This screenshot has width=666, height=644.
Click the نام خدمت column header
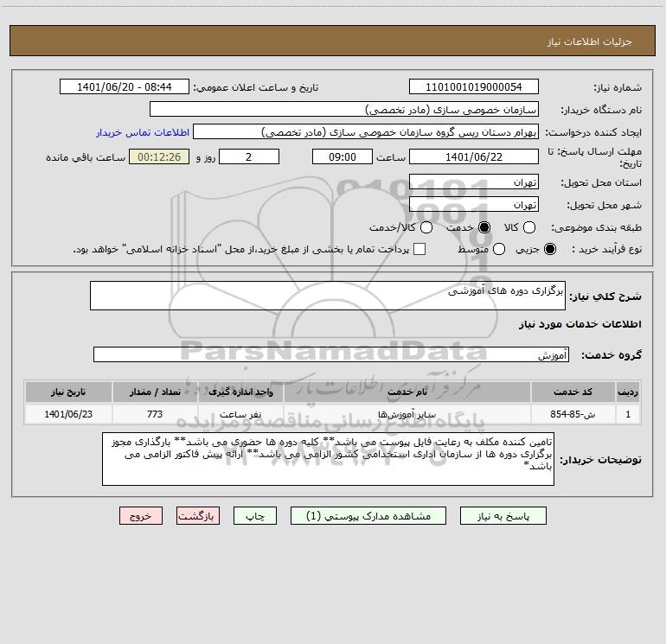tap(407, 392)
